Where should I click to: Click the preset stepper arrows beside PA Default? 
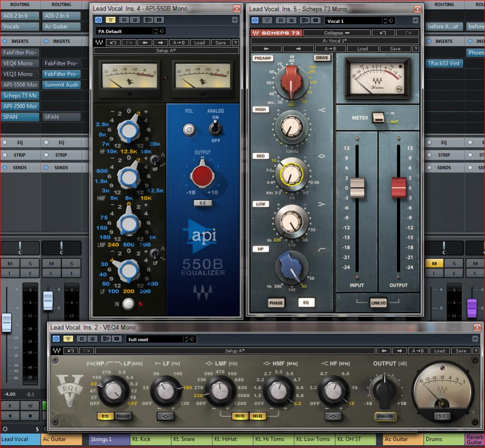(x=156, y=31)
